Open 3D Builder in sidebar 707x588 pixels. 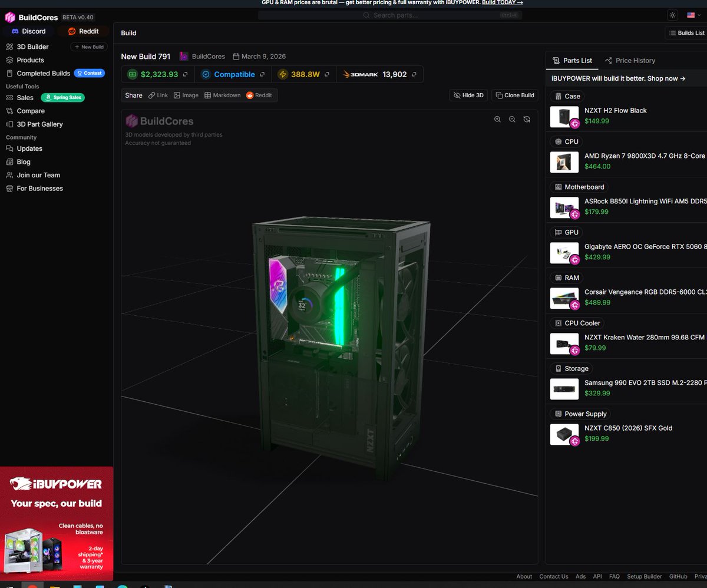click(x=28, y=47)
